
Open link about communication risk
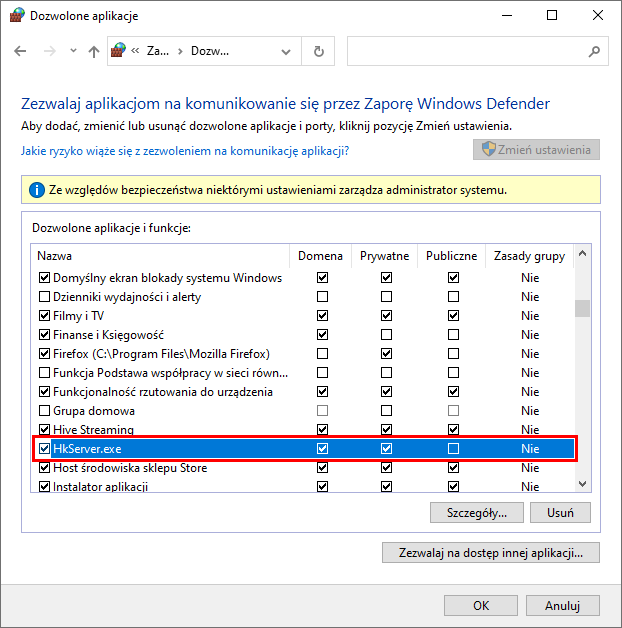click(185, 150)
